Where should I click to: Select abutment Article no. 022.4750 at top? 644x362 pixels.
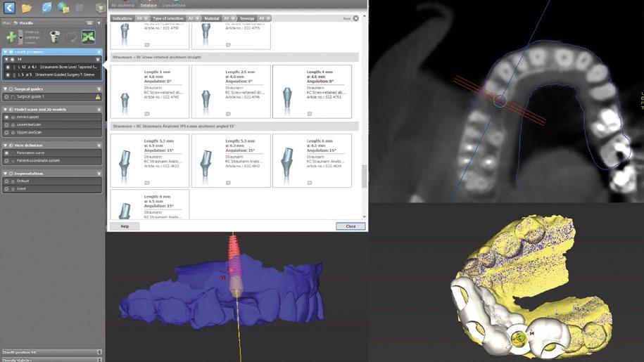150,36
